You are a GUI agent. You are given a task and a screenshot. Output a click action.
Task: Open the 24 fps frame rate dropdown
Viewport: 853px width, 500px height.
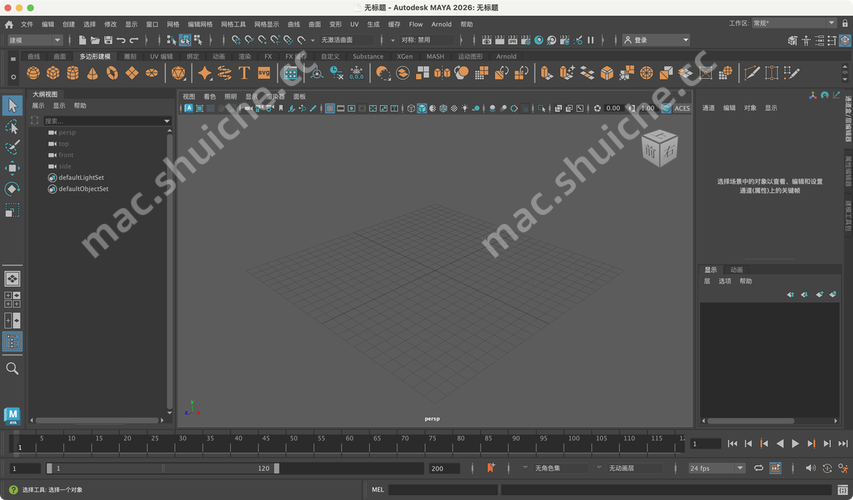[716, 468]
